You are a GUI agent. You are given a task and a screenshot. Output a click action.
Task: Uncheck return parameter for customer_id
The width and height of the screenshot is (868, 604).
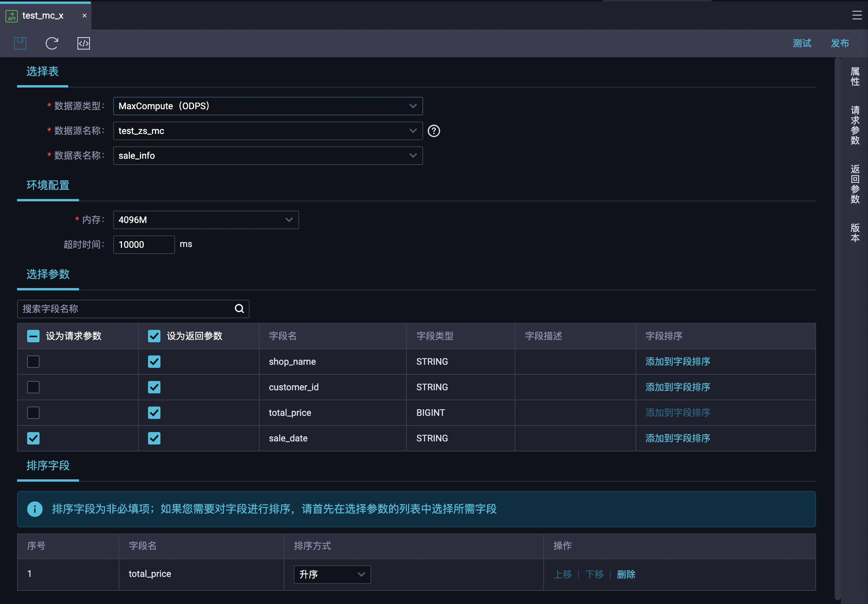pos(154,387)
